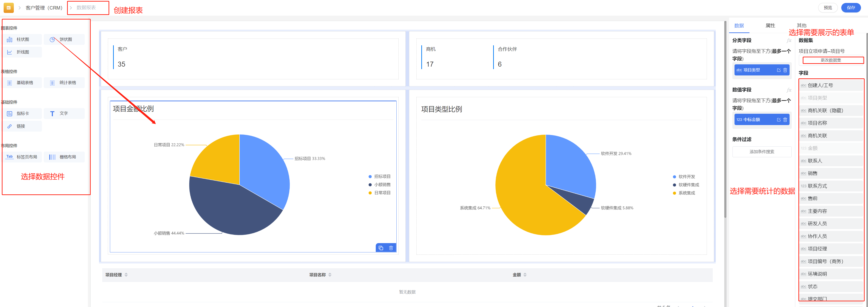Edit the 中标金额 value field
Screen dimensions: 868x307
[x=779, y=120]
